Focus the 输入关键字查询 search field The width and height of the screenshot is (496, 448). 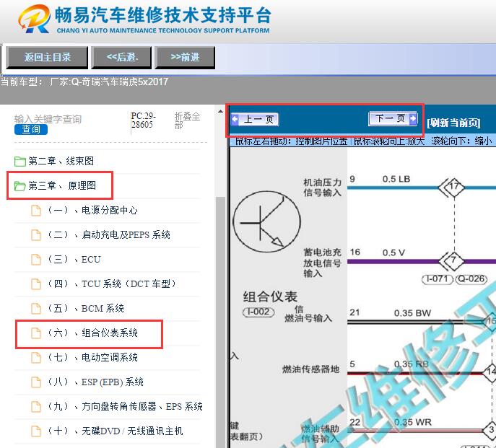[x=48, y=119]
